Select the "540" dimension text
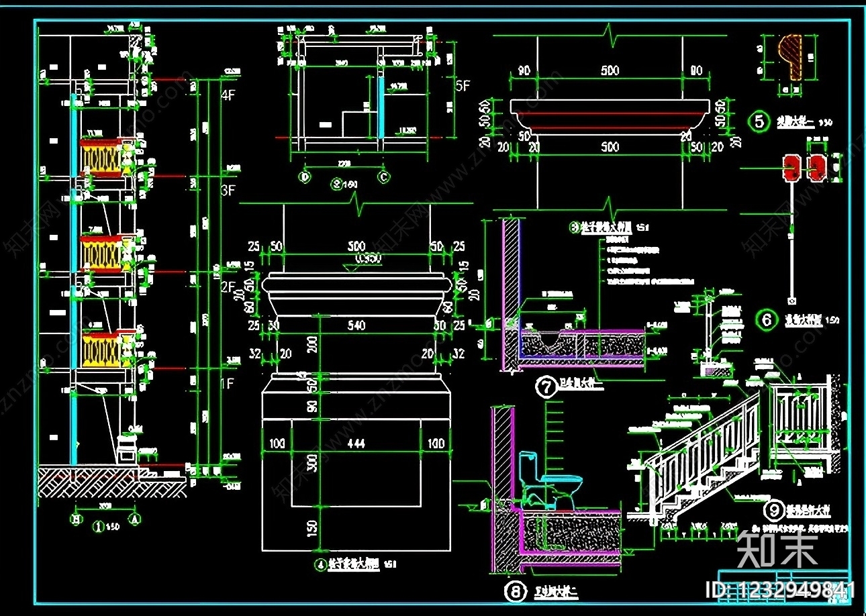The image size is (866, 616). (357, 325)
